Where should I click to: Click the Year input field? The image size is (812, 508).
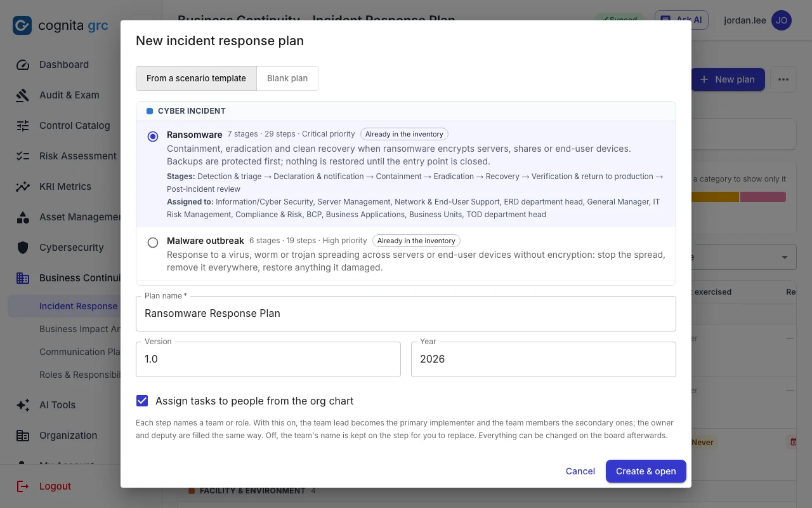pyautogui.click(x=544, y=359)
